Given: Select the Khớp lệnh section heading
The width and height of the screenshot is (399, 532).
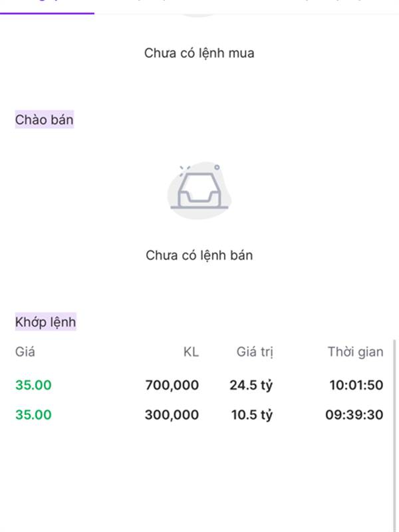Looking at the screenshot, I should pyautogui.click(x=45, y=322).
